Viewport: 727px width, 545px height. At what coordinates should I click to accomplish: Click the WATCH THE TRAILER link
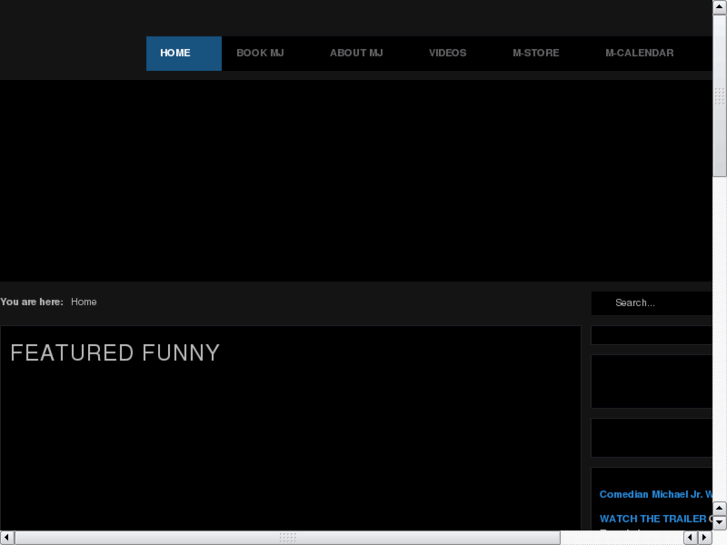[655, 519]
